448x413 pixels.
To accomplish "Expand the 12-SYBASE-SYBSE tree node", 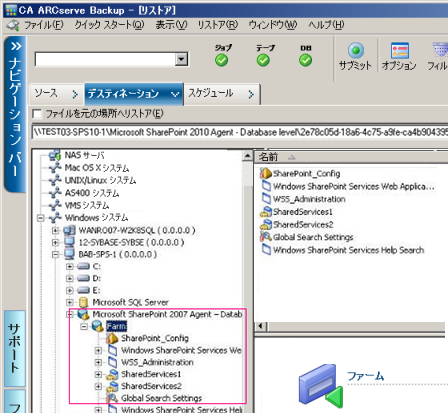I will coord(55,242).
